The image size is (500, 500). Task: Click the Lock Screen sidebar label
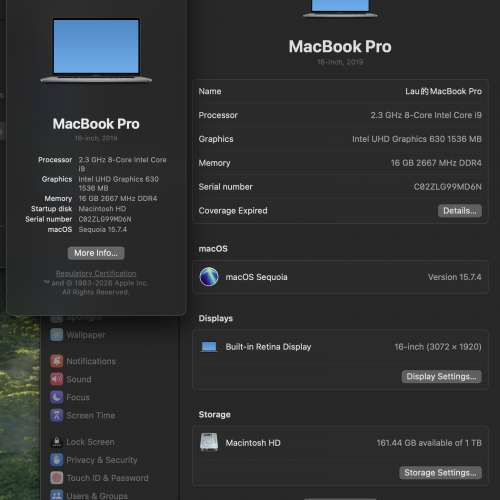point(90,442)
